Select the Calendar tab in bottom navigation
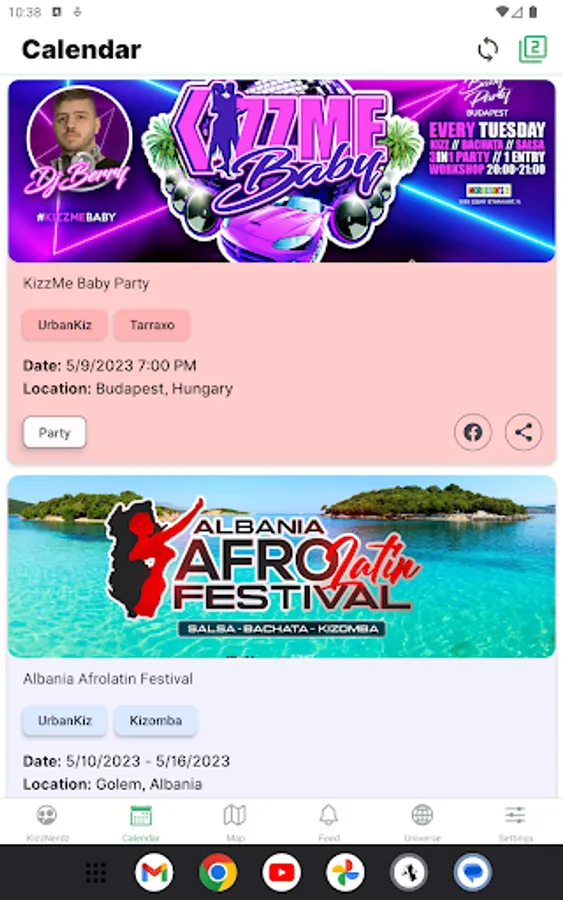The image size is (563, 900). click(141, 822)
